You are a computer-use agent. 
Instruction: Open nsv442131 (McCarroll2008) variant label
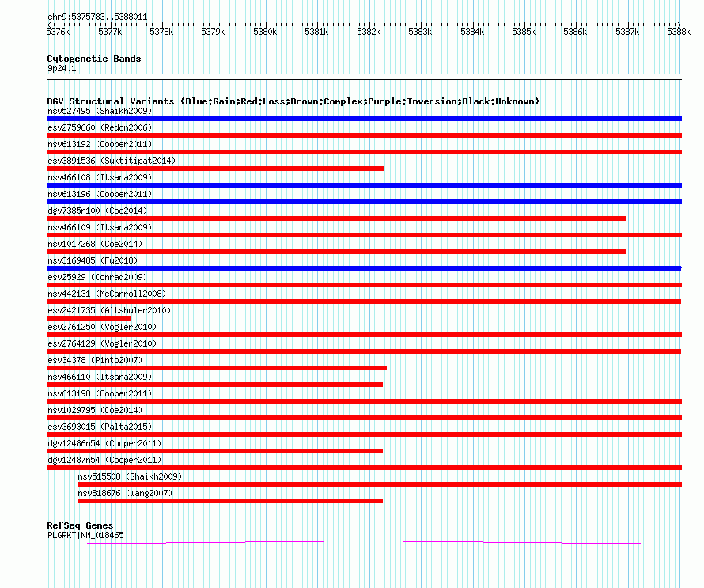click(x=107, y=294)
